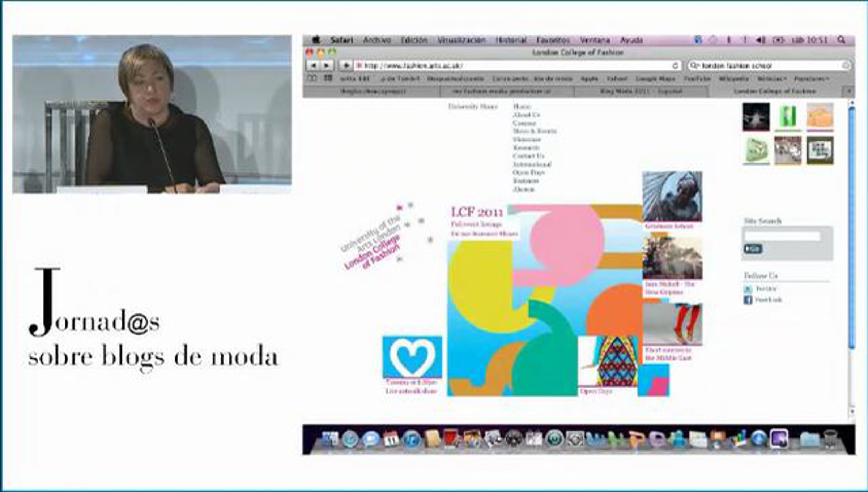Click the Site Search text field
868x492 pixels.
tap(782, 236)
